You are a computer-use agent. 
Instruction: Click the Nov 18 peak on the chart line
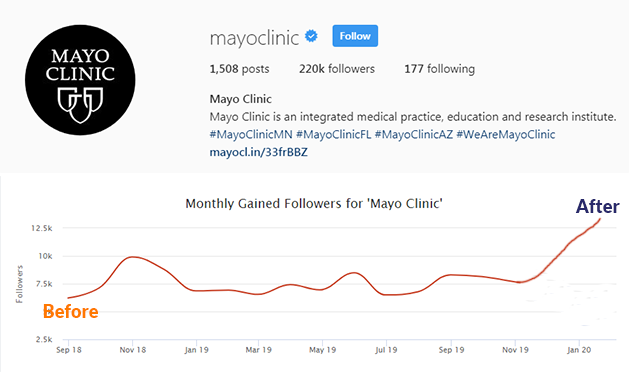(132, 257)
